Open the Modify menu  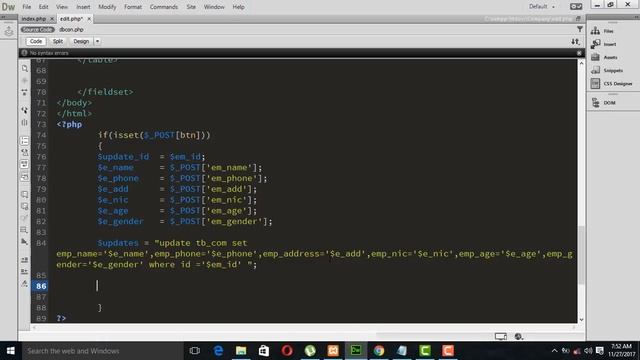107,7
